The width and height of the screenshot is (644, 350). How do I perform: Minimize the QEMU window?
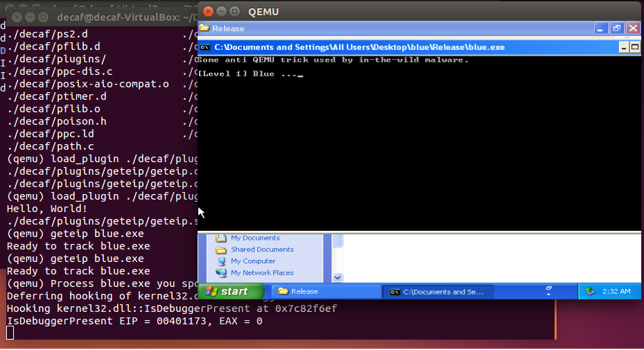(221, 12)
